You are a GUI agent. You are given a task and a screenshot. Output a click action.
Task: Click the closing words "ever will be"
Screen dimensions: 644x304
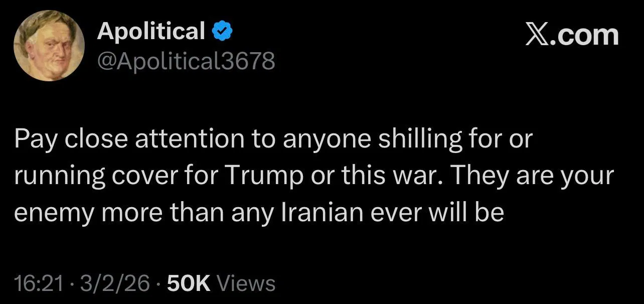pos(436,213)
